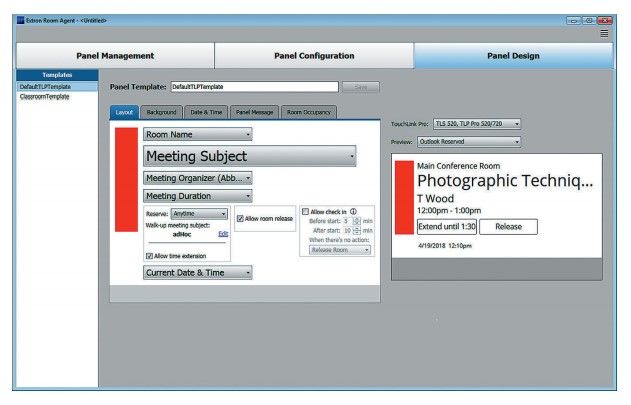Viewport: 631px width, 405px height.
Task: Switch to Panel Management tab
Action: click(x=115, y=56)
